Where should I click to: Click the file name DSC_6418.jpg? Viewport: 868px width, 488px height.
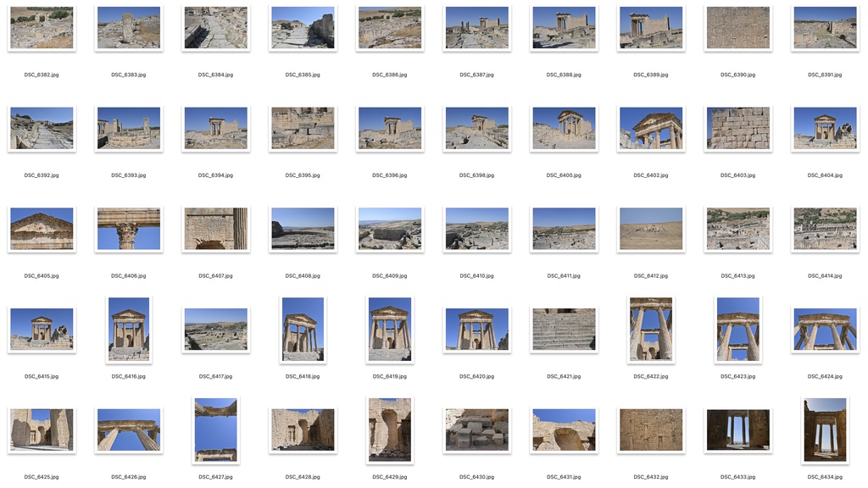pyautogui.click(x=303, y=377)
